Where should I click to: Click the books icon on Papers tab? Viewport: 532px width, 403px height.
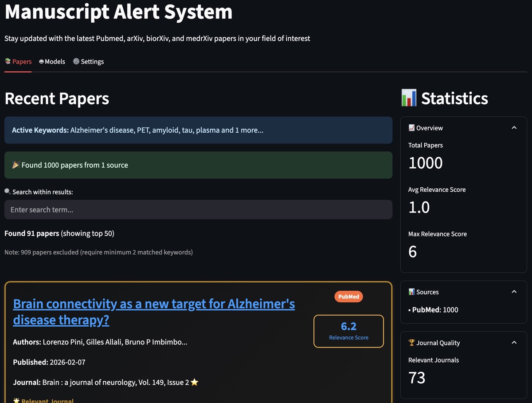pyautogui.click(x=8, y=61)
